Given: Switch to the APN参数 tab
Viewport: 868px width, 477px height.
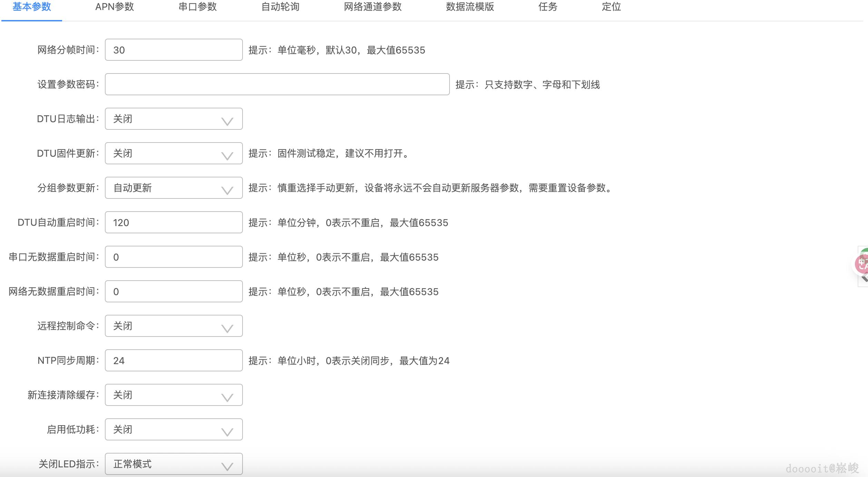Looking at the screenshot, I should click(115, 7).
